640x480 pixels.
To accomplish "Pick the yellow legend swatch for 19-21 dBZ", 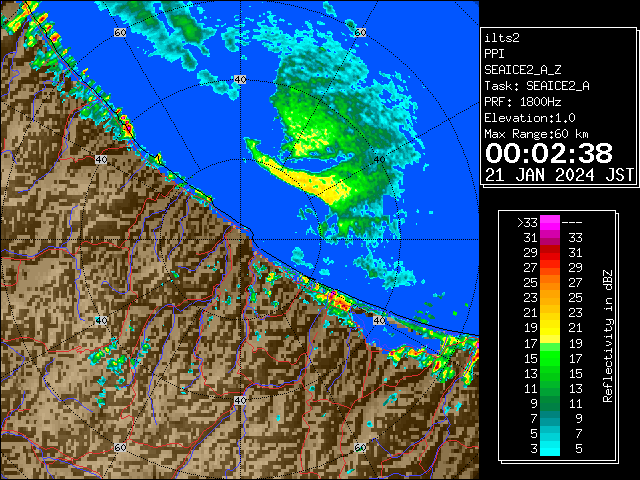I will click(550, 328).
